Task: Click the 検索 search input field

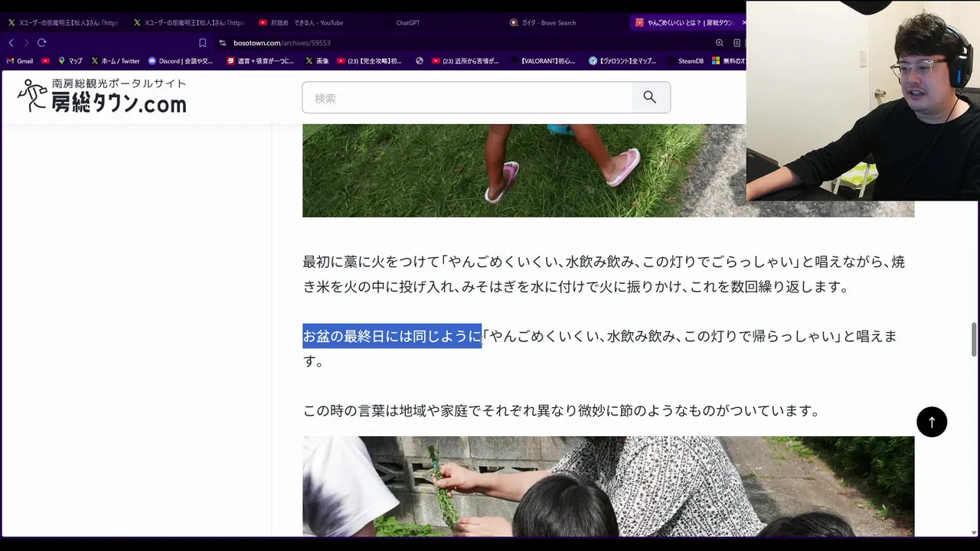Action: click(467, 97)
